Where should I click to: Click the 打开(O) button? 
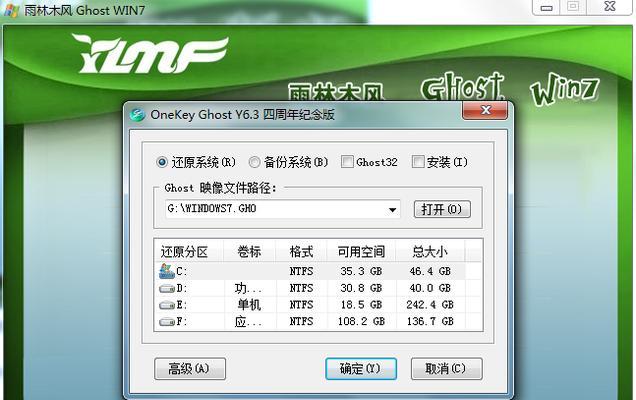pos(442,209)
